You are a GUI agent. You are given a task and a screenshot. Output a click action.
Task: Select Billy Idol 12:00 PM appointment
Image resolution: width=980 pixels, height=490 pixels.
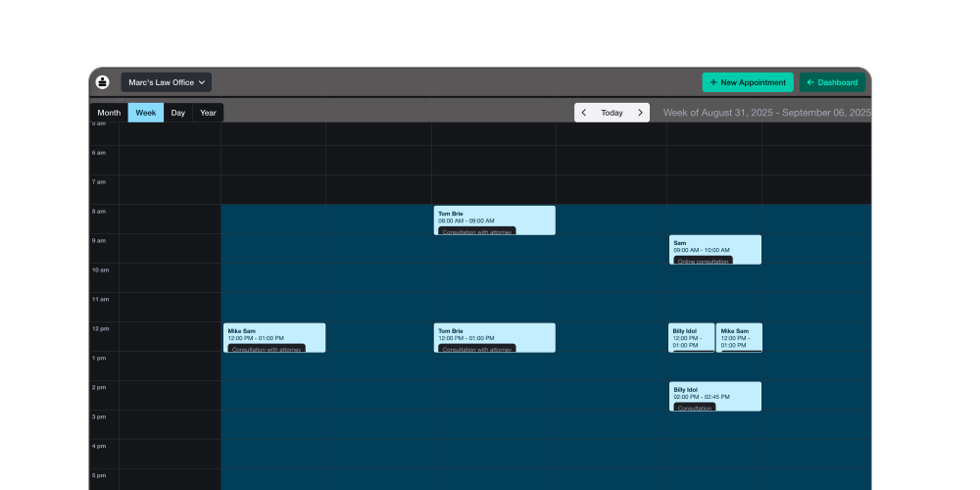[x=691, y=336]
